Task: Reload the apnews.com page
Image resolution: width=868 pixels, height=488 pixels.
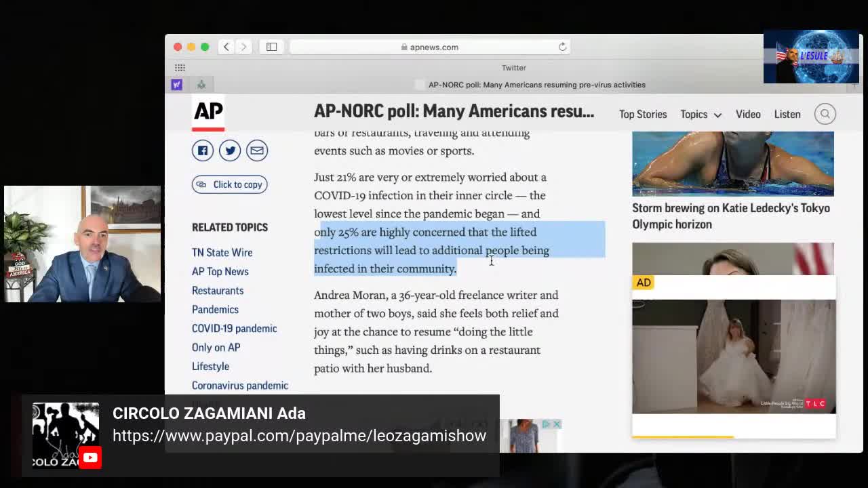Action: click(x=562, y=47)
